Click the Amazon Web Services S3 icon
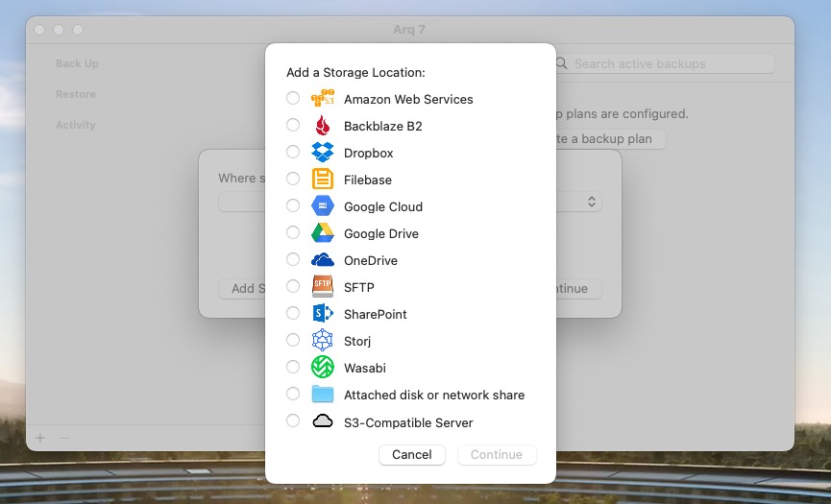This screenshot has height=504, width=831. click(323, 98)
